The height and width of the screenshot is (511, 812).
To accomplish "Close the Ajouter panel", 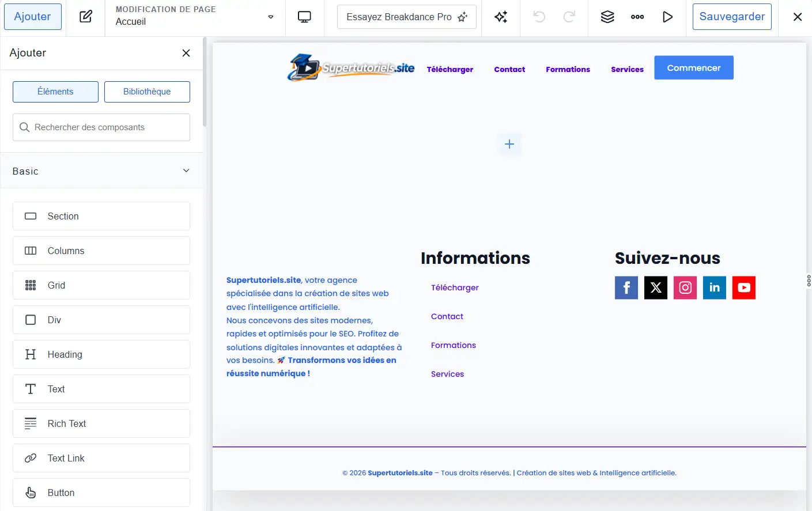I will click(x=186, y=53).
